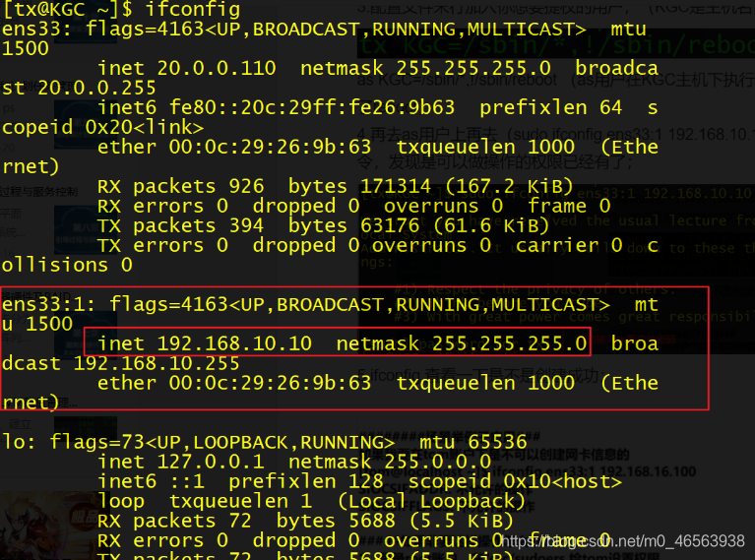This screenshot has width=755, height=560.
Task: Click netmask 255.255.255.0 beside 20.0.0.110
Action: click(x=425, y=68)
